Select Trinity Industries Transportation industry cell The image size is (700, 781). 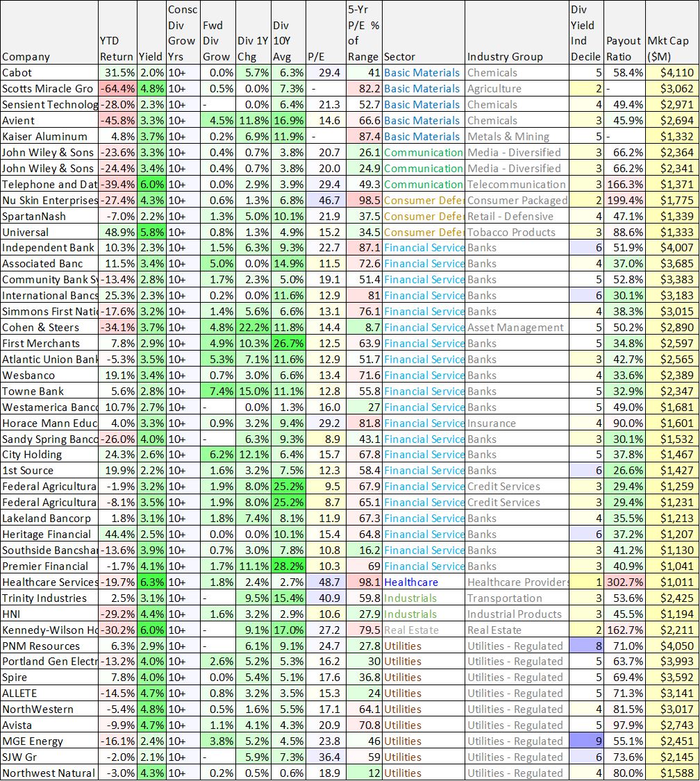point(517,598)
